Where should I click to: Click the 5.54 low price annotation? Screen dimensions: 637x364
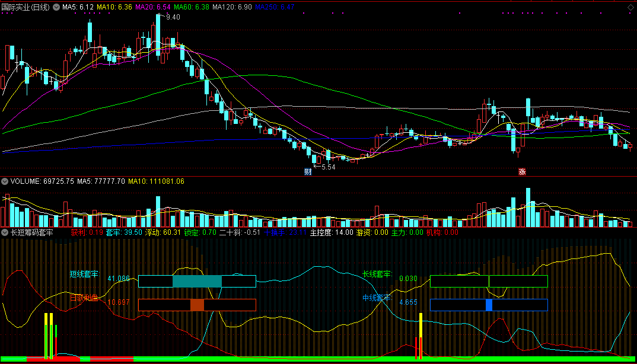(328, 167)
